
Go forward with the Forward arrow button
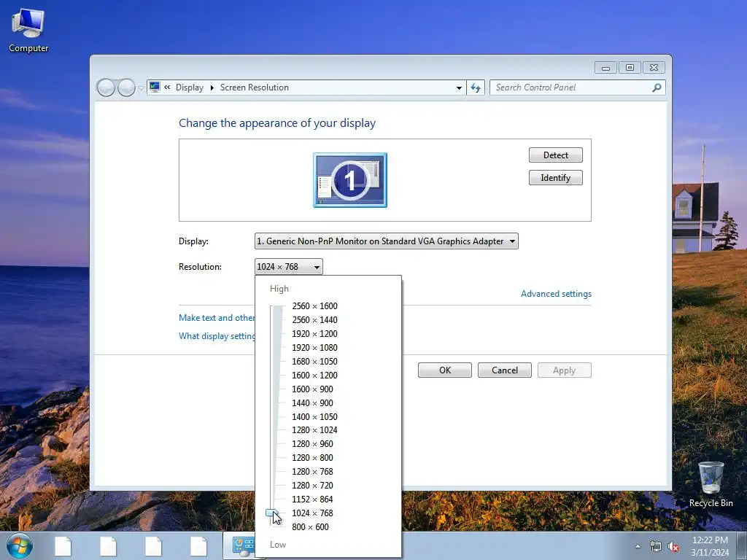click(126, 87)
